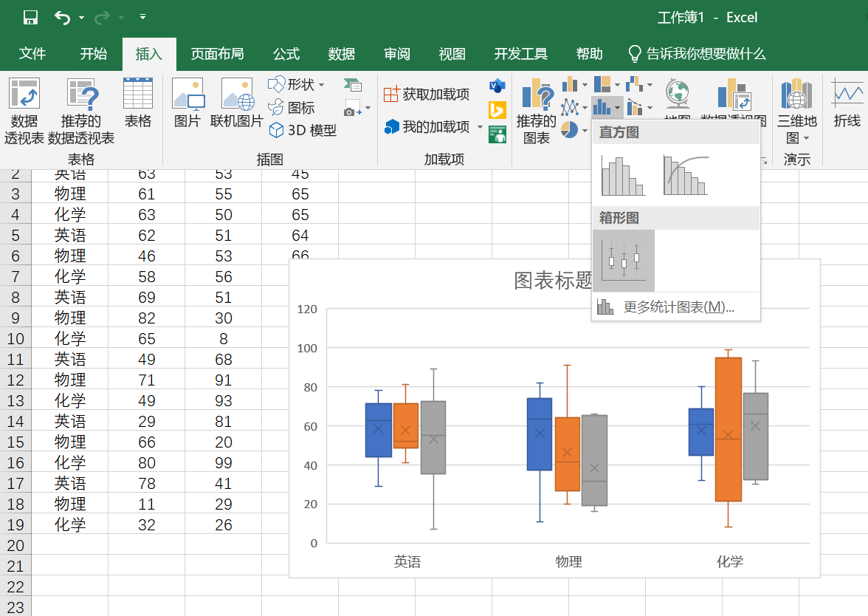Insert a PivotTable (数据透视表)
Screen dimensions: 868x616
click(24, 111)
